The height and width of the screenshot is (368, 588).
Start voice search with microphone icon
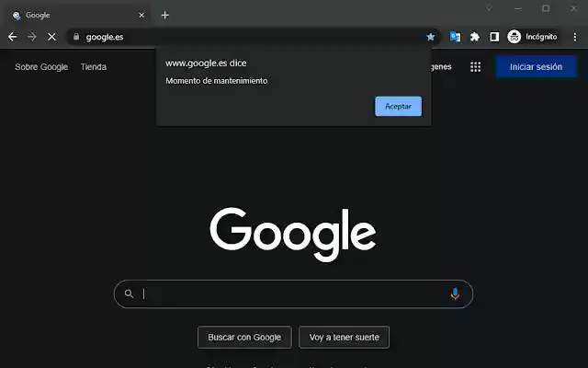tap(455, 294)
